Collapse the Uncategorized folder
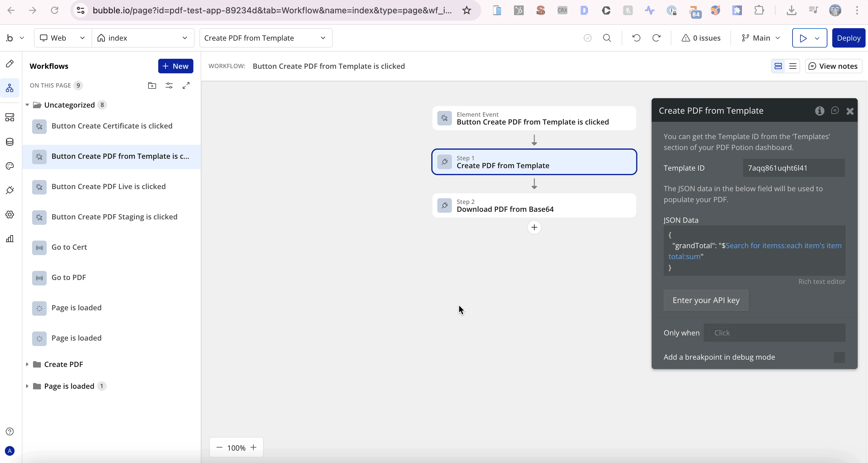This screenshot has width=868, height=463. click(27, 105)
